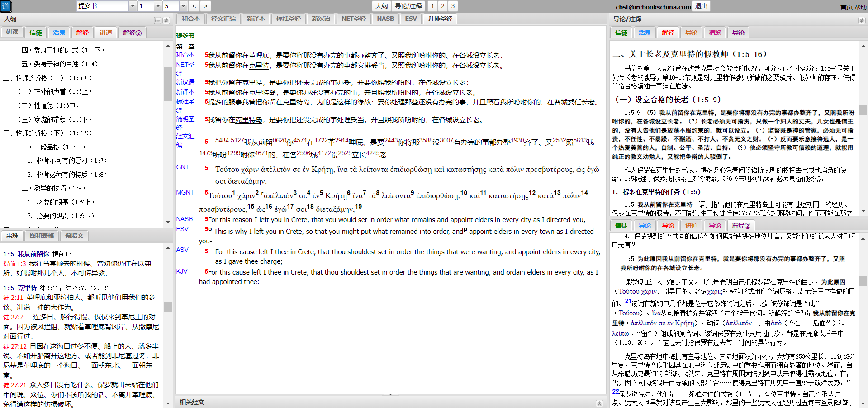Click the small up-arrow splitter above 相关经文
The width and height of the screenshot is (868, 408).
point(391,395)
